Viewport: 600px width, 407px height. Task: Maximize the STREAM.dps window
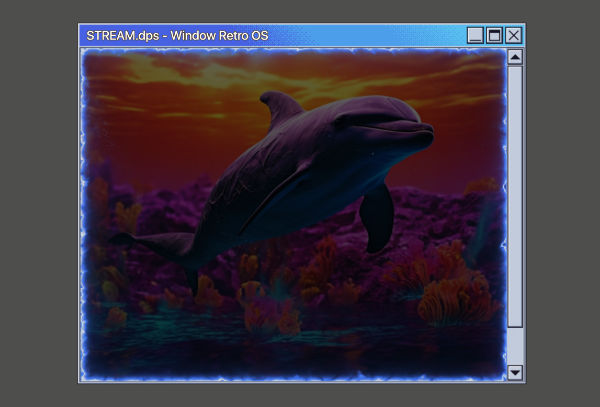click(x=494, y=36)
